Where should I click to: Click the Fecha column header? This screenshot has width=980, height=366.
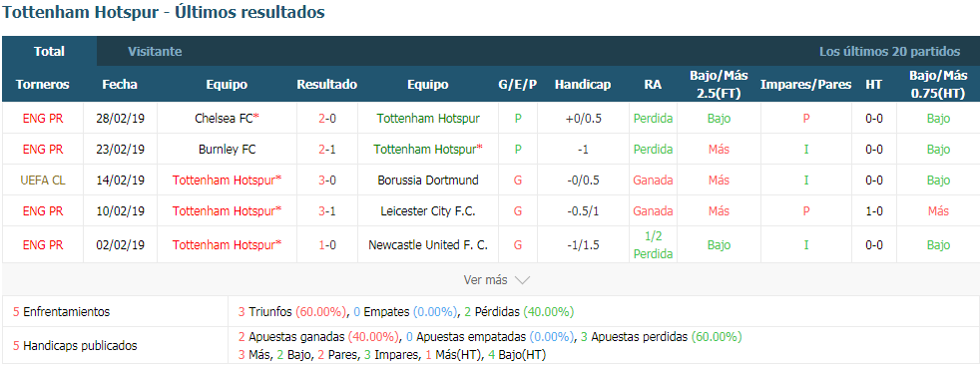(120, 85)
